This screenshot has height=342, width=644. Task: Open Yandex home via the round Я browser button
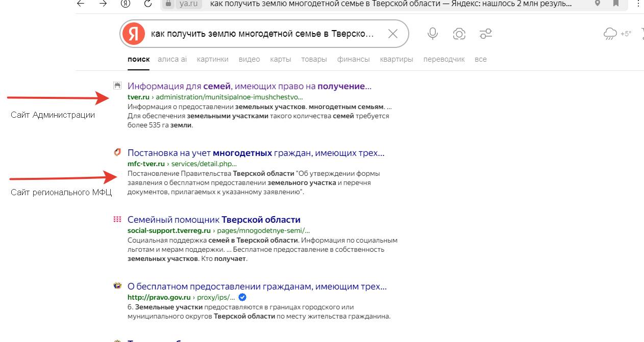126,4
